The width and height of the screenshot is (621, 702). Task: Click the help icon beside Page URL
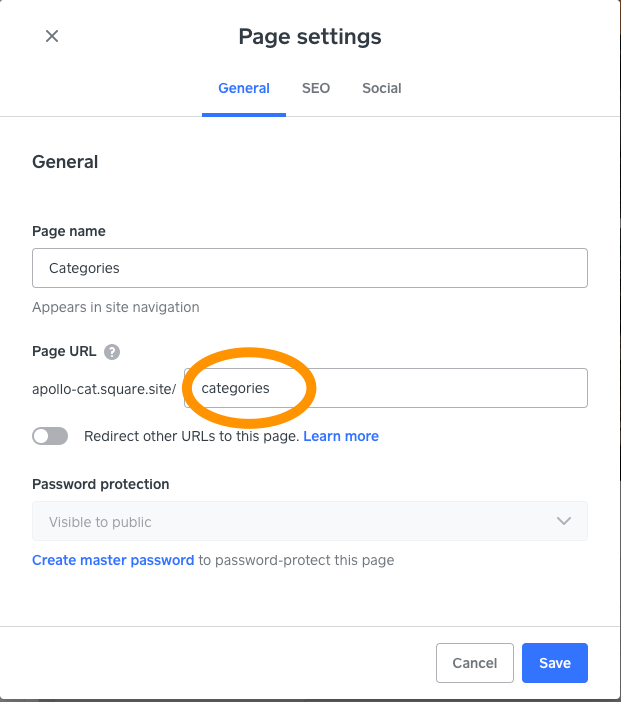pyautogui.click(x=112, y=351)
